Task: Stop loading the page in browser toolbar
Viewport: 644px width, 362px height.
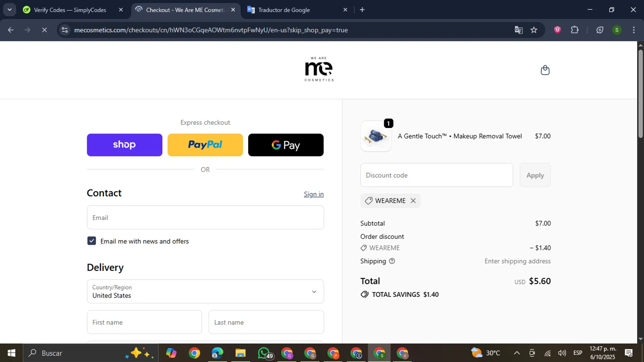Action: coord(44,30)
